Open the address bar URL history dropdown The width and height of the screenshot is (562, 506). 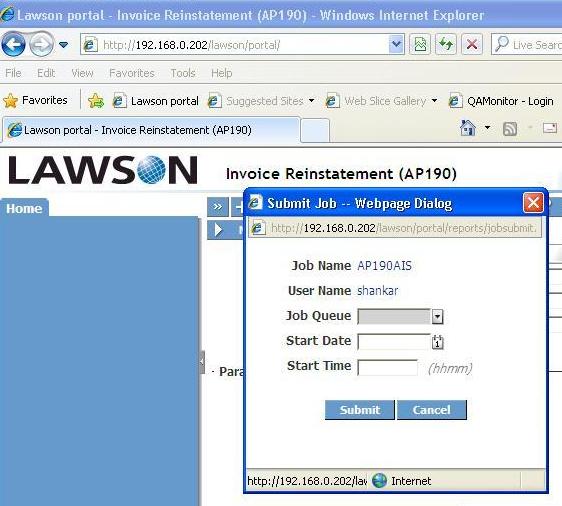pos(396,44)
